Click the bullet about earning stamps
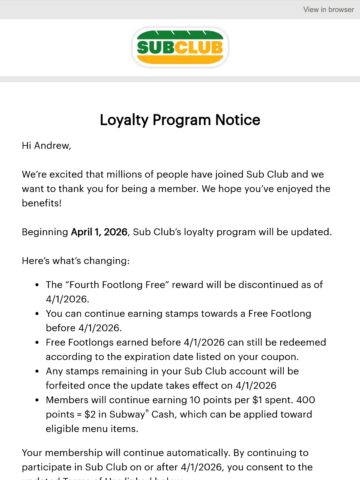 click(179, 321)
